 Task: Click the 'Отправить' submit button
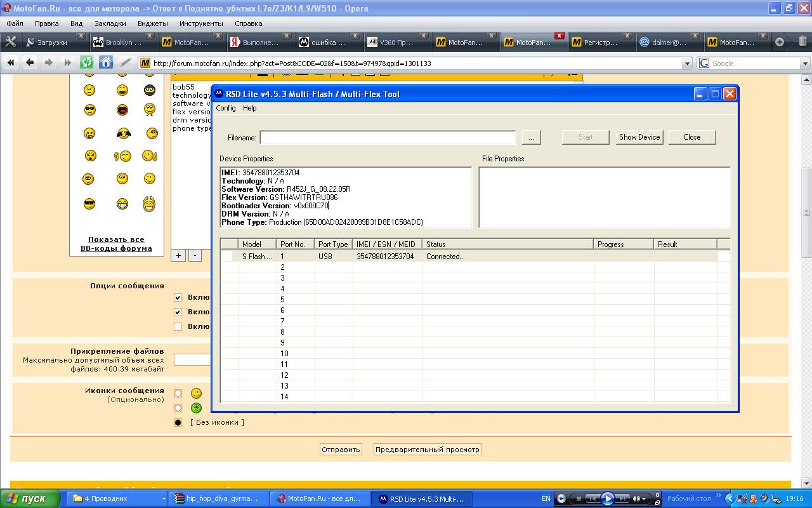pyautogui.click(x=341, y=450)
